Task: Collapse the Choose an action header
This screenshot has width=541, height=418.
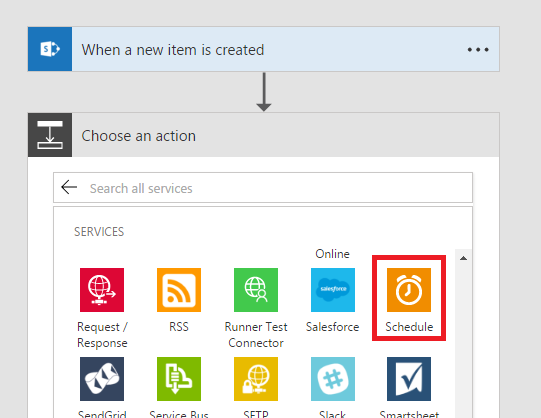Action: point(264,135)
